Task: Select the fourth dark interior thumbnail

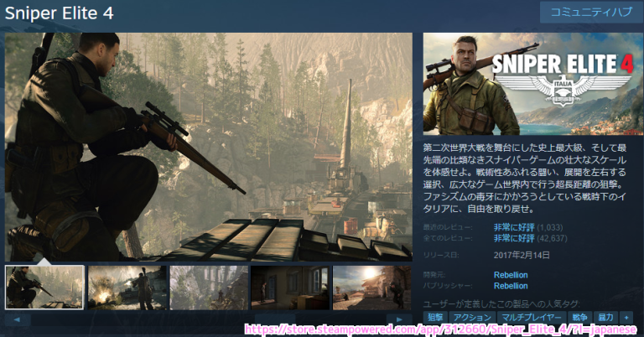Action: click(290, 288)
